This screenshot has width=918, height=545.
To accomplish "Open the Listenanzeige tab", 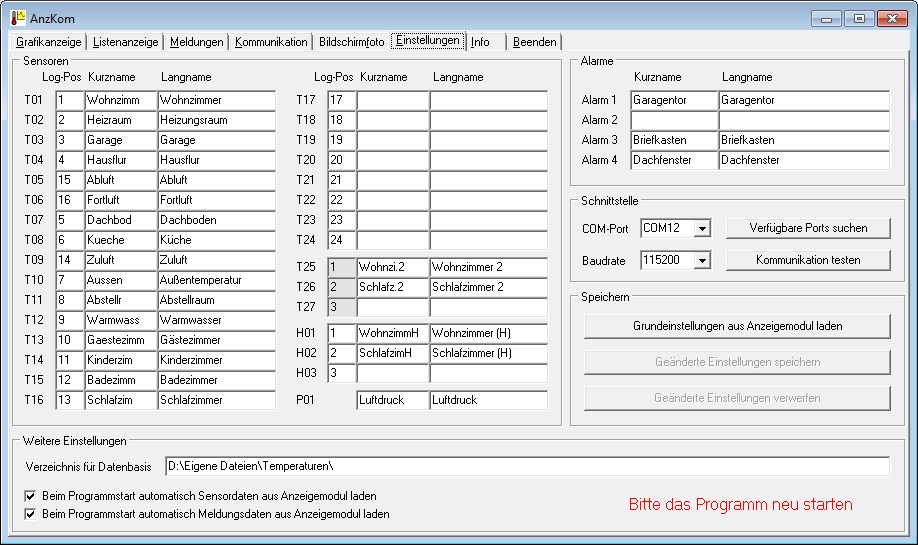I will (x=126, y=42).
